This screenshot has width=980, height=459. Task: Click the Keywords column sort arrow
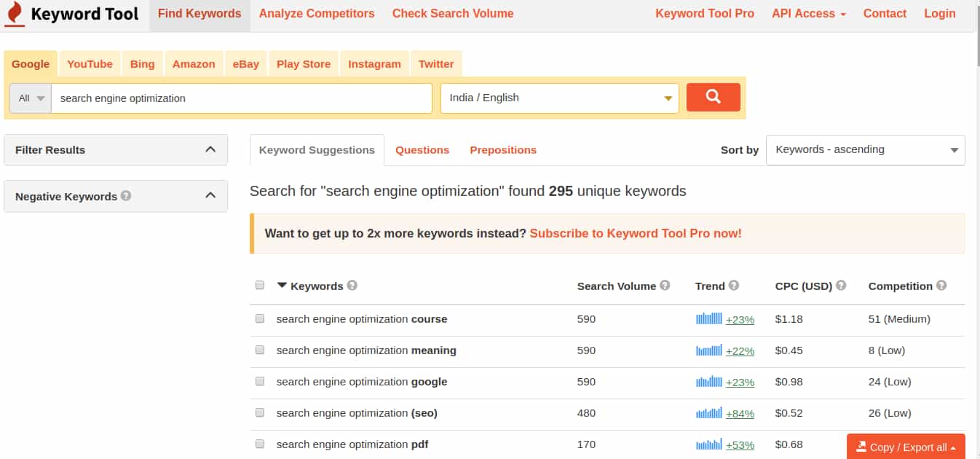(x=282, y=286)
